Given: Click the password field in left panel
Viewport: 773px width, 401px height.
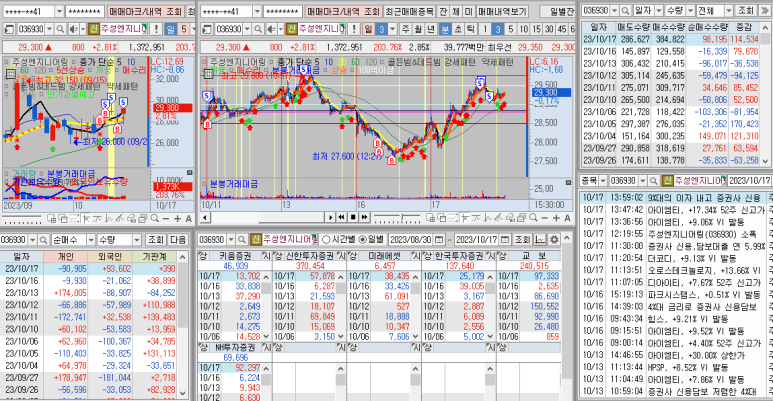Looking at the screenshot, I should click(x=85, y=11).
